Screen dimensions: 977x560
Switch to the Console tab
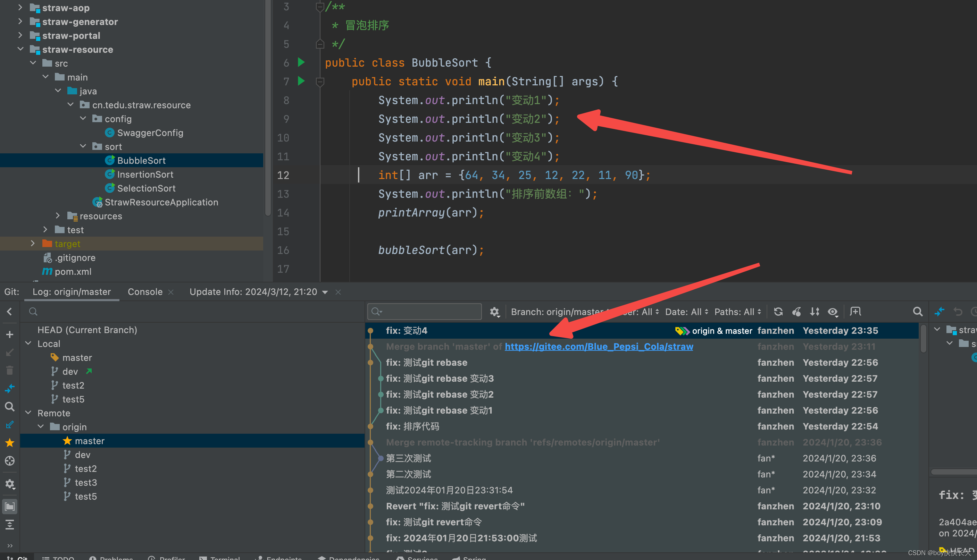pos(145,291)
